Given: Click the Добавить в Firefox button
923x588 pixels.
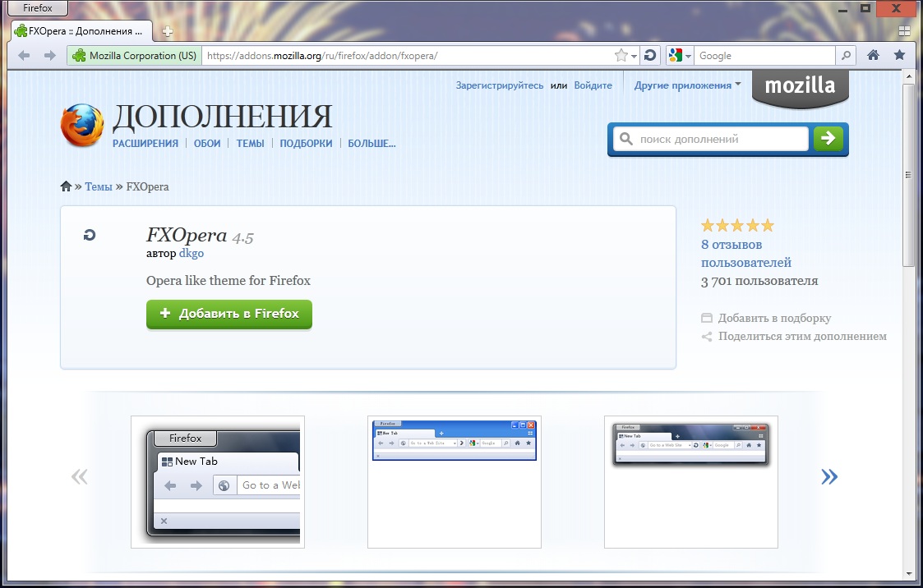Looking at the screenshot, I should tap(229, 314).
